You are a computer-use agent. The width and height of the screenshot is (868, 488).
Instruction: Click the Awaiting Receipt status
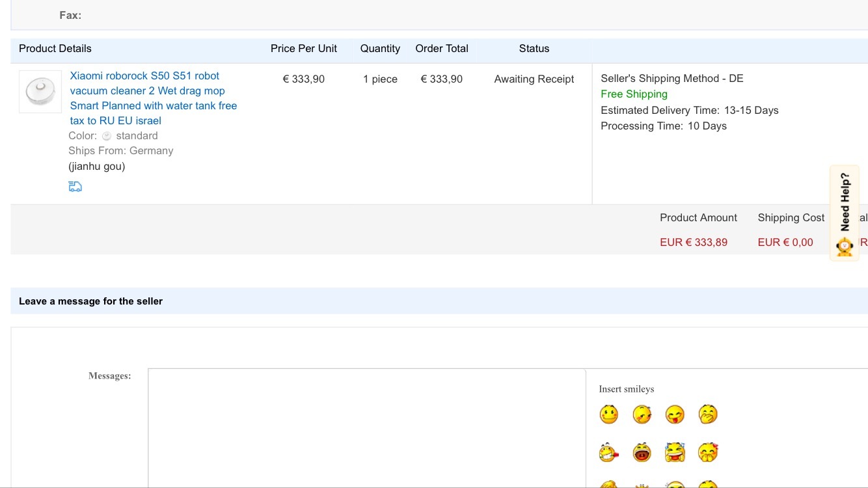pos(534,79)
